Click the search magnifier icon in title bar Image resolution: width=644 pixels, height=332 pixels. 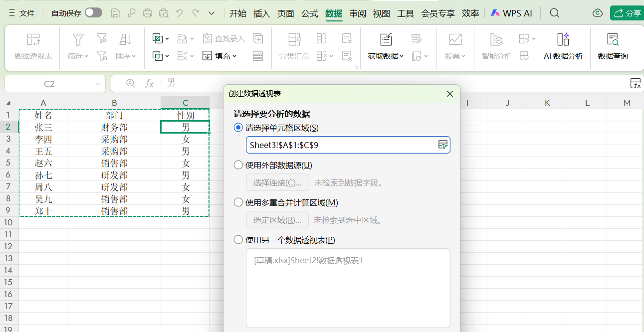click(x=554, y=13)
